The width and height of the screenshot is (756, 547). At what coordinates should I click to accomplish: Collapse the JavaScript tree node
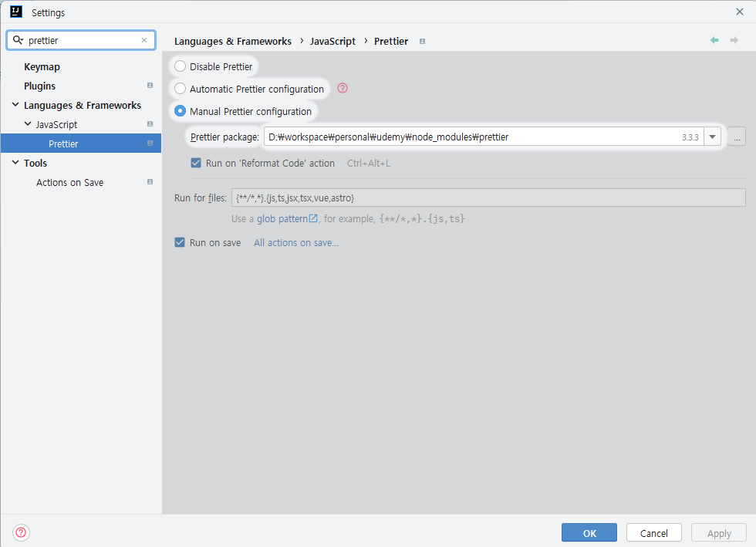(x=28, y=124)
